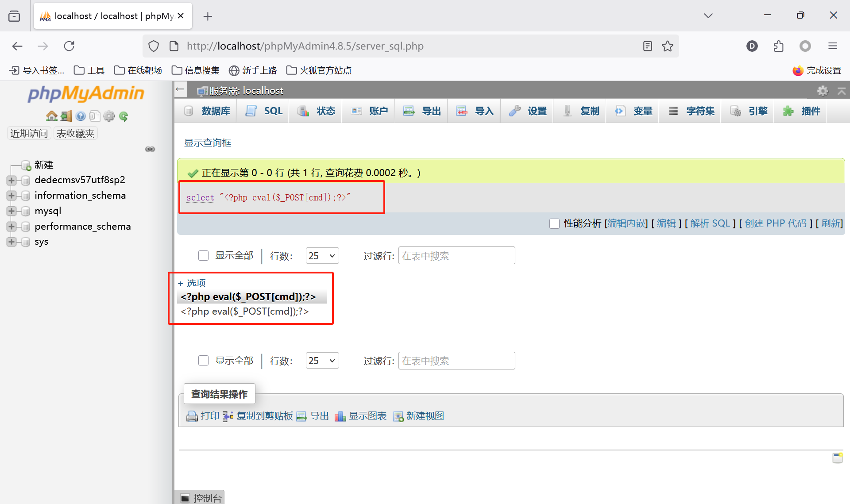Open 表收藏夹 favorites button
The height and width of the screenshot is (504, 850).
point(75,133)
